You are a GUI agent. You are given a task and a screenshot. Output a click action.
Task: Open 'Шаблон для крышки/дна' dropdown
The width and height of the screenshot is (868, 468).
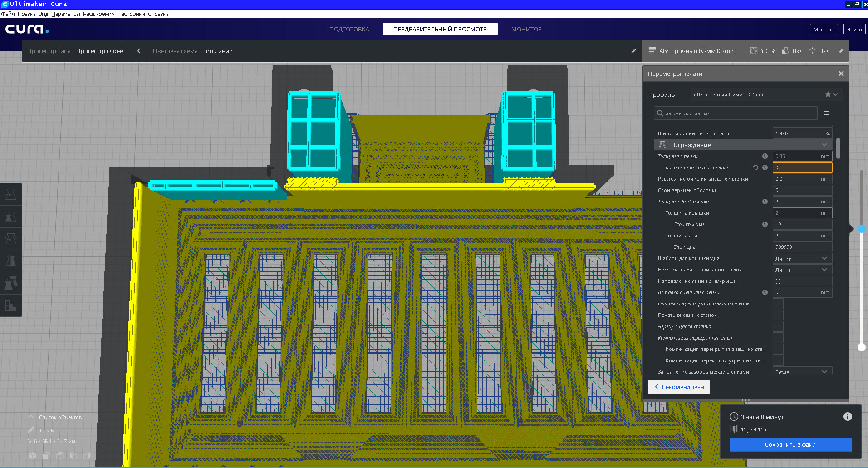click(802, 258)
